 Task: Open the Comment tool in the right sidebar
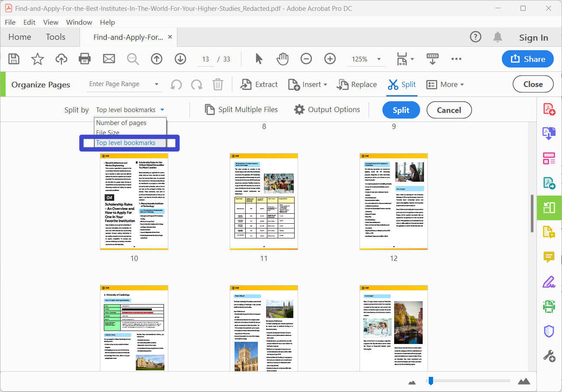549,257
